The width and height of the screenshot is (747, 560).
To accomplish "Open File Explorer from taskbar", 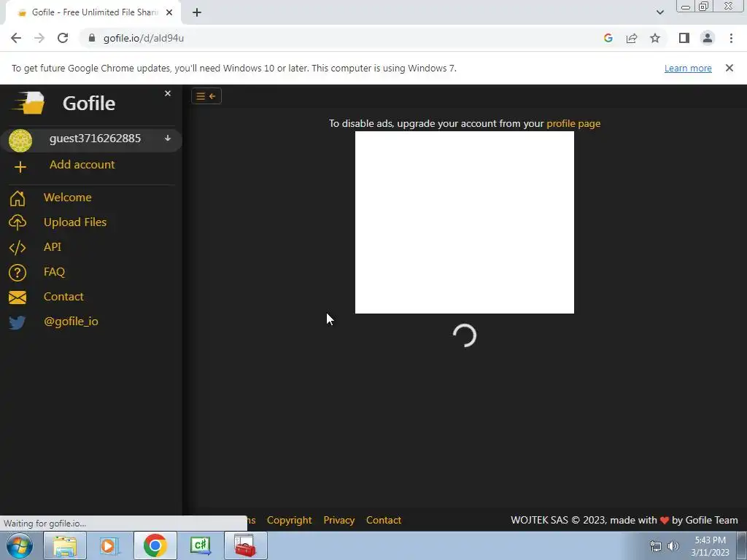I will tap(65, 545).
